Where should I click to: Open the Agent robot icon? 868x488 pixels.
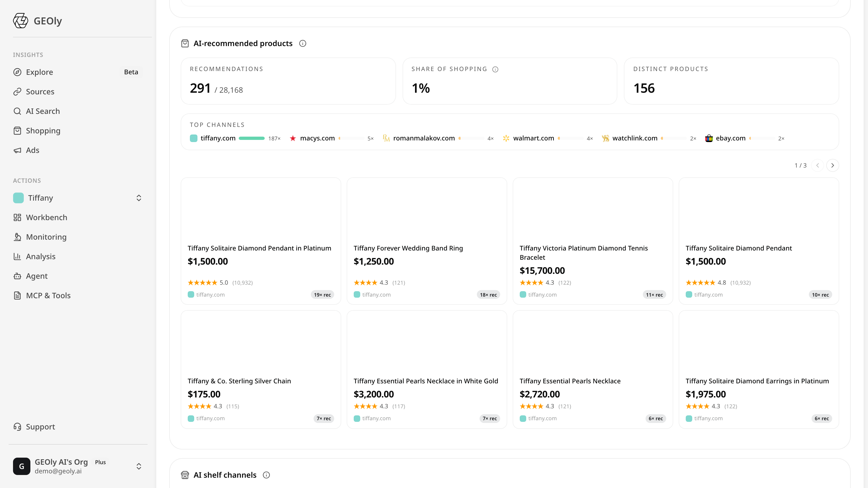(x=17, y=276)
